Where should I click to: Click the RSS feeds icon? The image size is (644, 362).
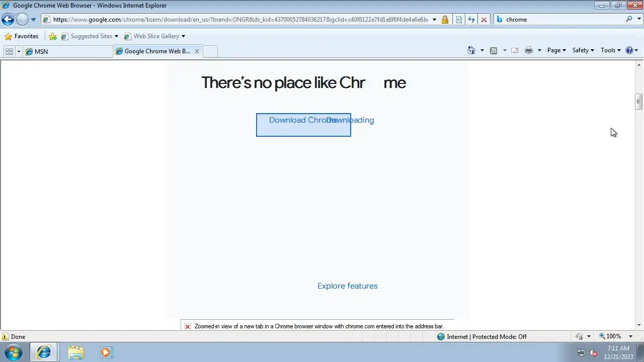click(x=494, y=50)
